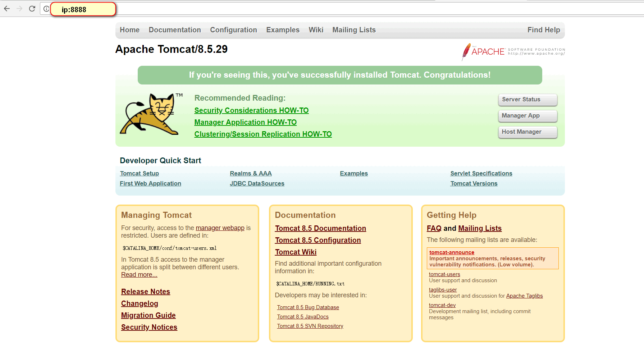The image size is (644, 348).
Task: Open the taglibs-user mailing list link
Action: 443,290
